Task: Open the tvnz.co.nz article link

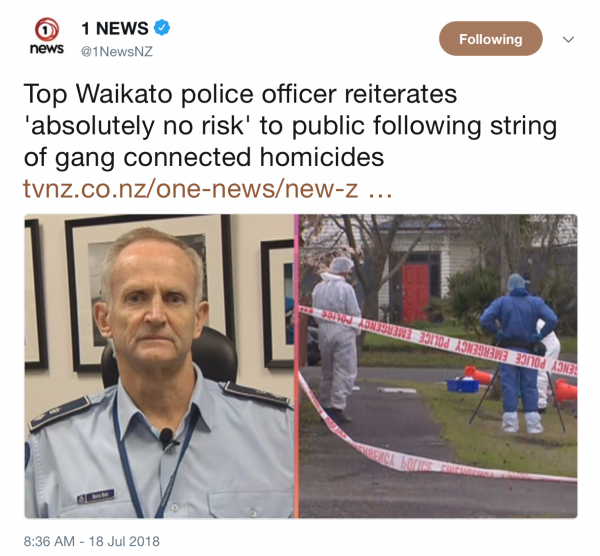Action: [208, 189]
